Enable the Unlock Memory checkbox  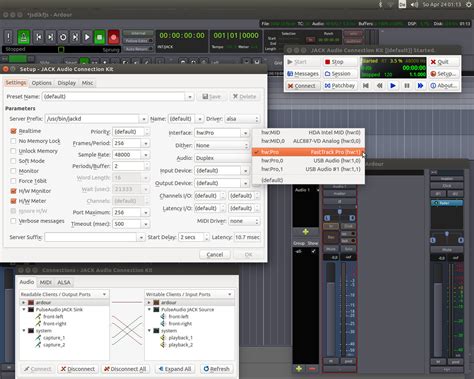click(13, 151)
